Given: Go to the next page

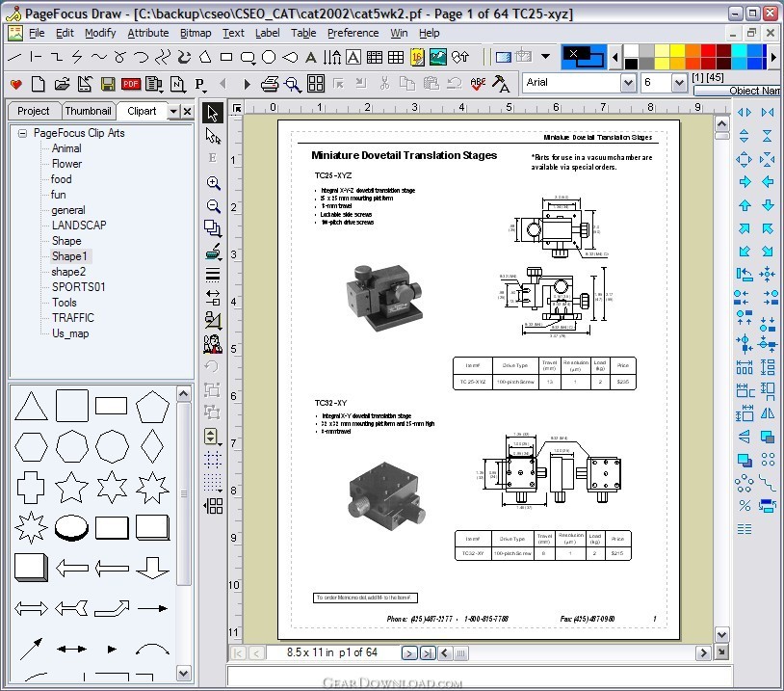Looking at the screenshot, I should click(409, 653).
